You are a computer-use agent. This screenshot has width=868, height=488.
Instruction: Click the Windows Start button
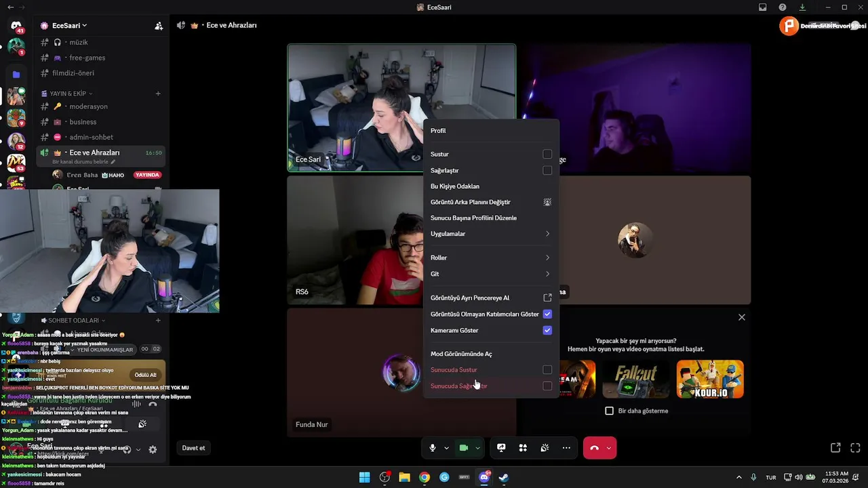(364, 477)
